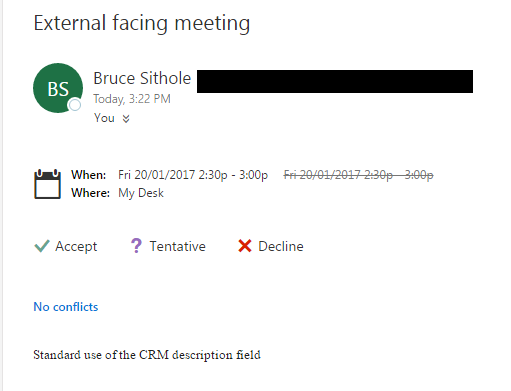Click sender name Bruce Sithole

pos(142,79)
